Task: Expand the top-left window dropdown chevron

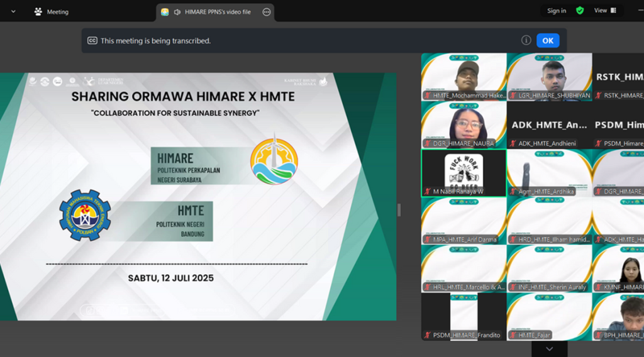Action: click(13, 11)
